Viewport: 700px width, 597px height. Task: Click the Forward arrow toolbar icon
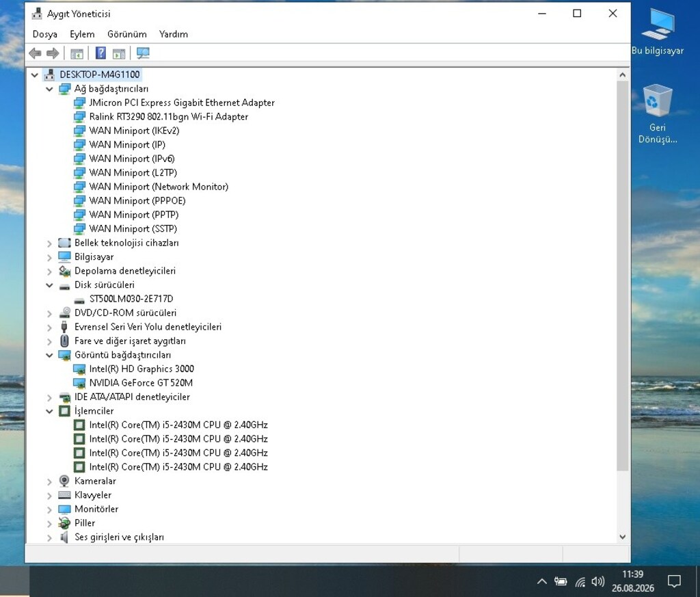click(53, 53)
